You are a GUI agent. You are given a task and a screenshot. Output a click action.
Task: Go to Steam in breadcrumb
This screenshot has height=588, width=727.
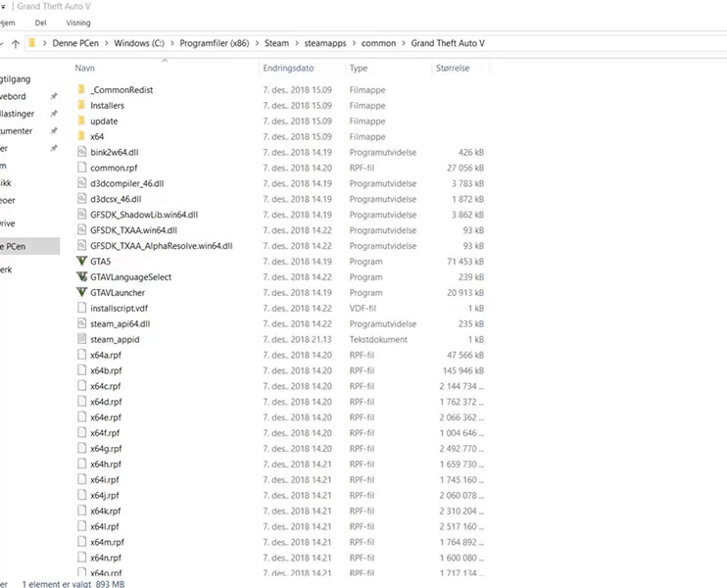coord(276,43)
